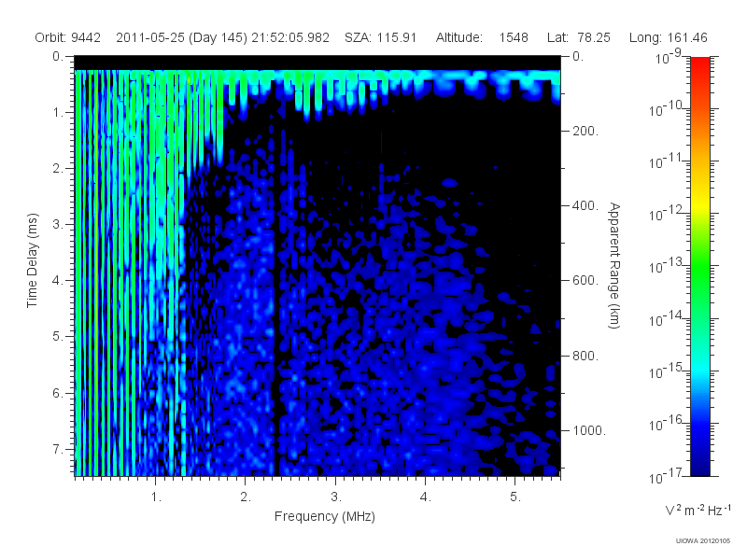The image size is (747, 560).
Task: Click the color bar label '10⁻¹⁴'
Action: pos(667,319)
